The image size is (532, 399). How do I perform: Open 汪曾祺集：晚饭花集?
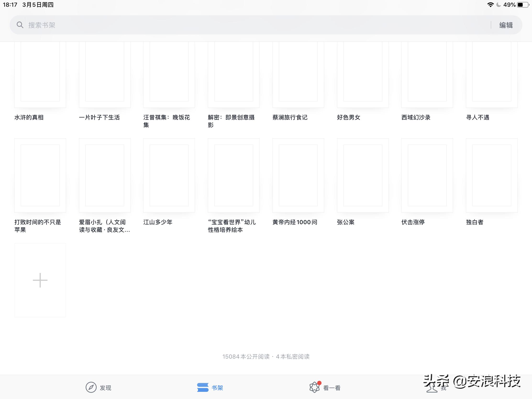(169, 75)
